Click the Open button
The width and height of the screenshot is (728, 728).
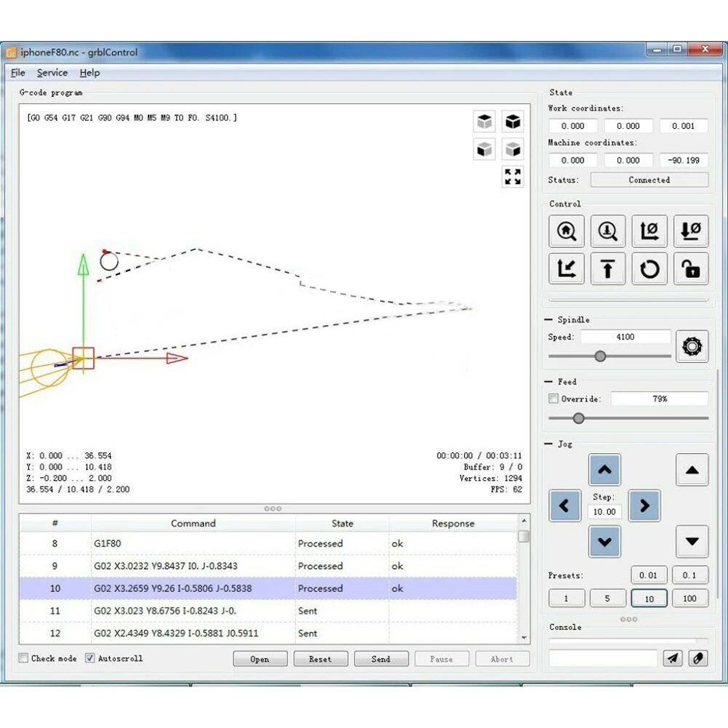(x=260, y=659)
